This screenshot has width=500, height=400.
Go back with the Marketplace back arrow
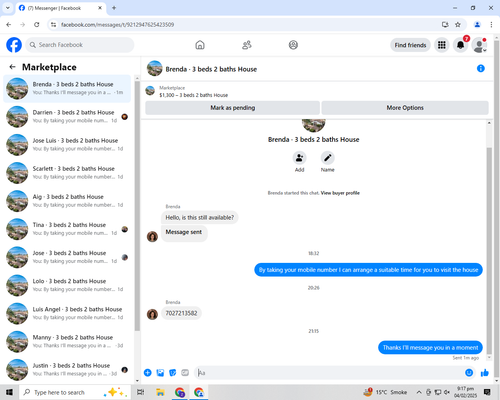pyautogui.click(x=12, y=67)
